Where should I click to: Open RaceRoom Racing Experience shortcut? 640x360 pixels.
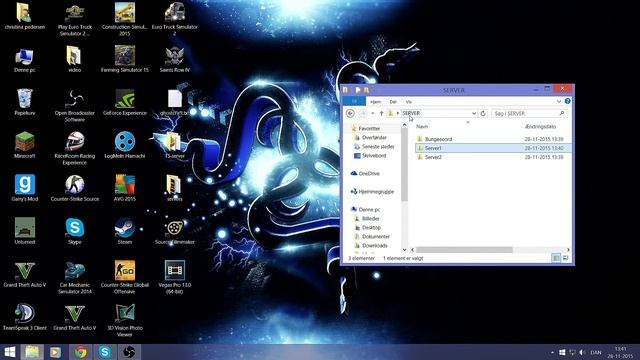coord(75,148)
